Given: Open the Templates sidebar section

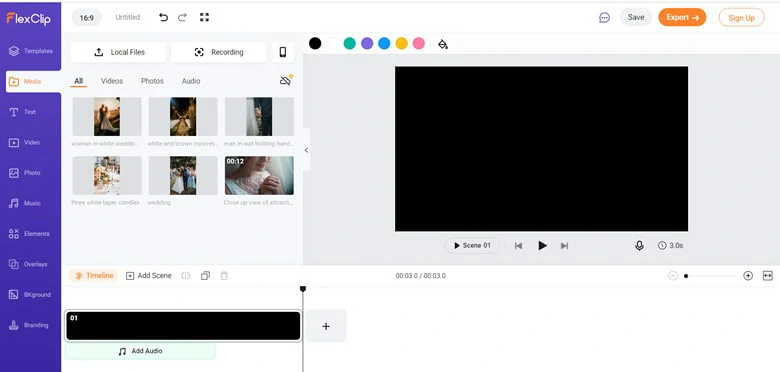Looking at the screenshot, I should click(30, 51).
